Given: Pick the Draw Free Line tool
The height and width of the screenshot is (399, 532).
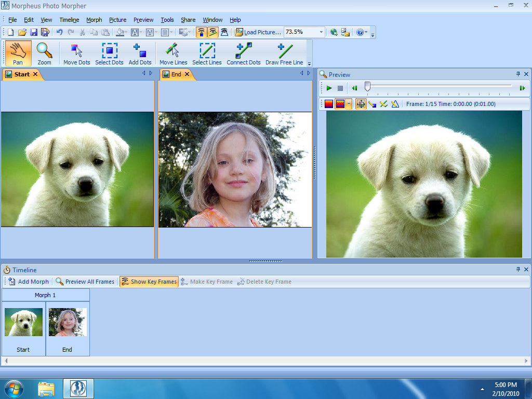Looking at the screenshot, I should pos(284,54).
